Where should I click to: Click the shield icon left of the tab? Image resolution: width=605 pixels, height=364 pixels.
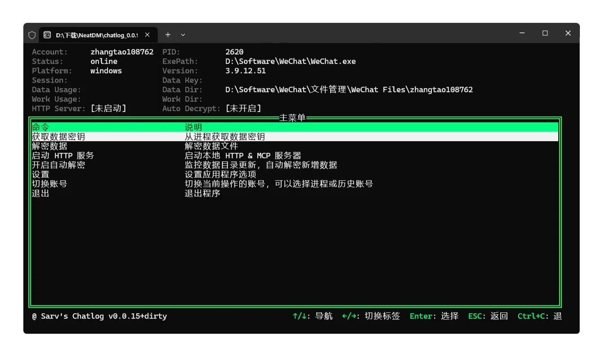tap(32, 35)
